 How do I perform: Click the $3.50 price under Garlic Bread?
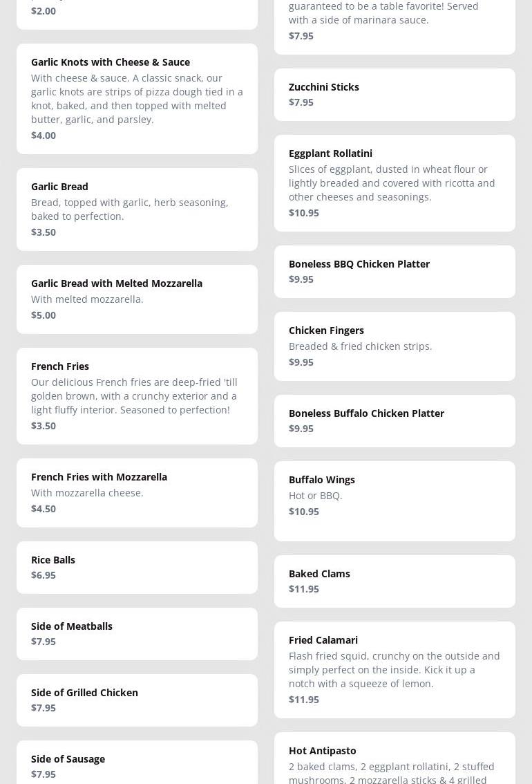coord(44,232)
